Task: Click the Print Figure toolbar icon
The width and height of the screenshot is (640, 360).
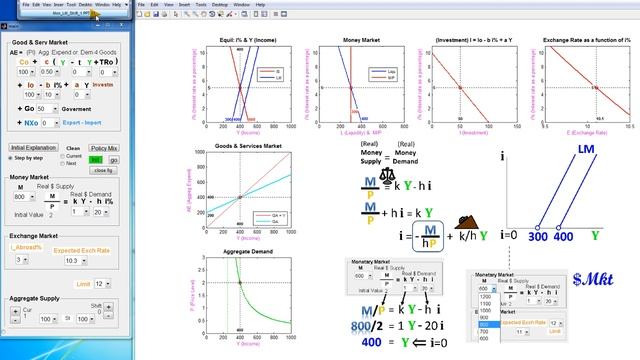Action: tap(164, 14)
